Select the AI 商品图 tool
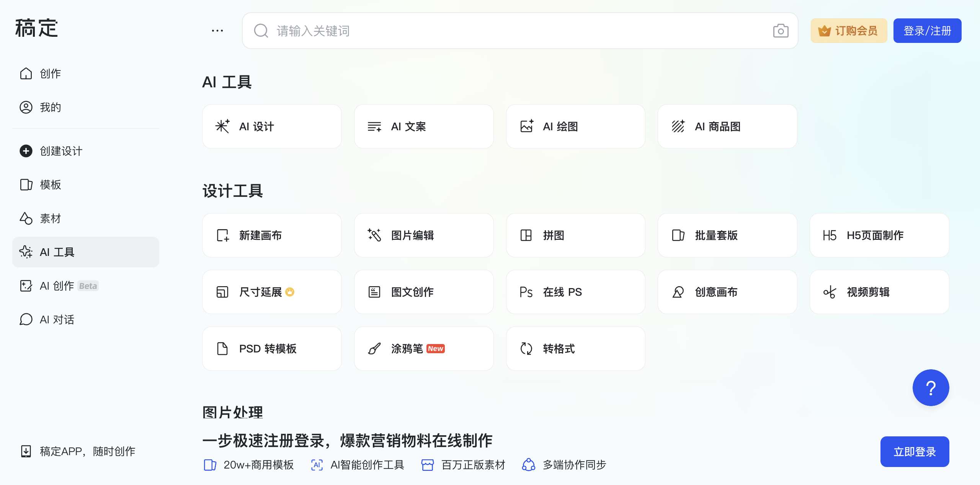The height and width of the screenshot is (485, 980). point(727,126)
